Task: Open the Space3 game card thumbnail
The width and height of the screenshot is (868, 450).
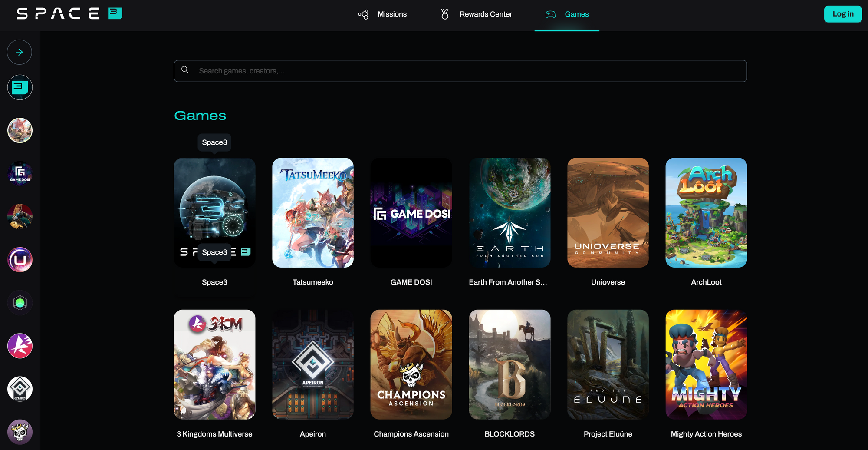Action: point(214,212)
